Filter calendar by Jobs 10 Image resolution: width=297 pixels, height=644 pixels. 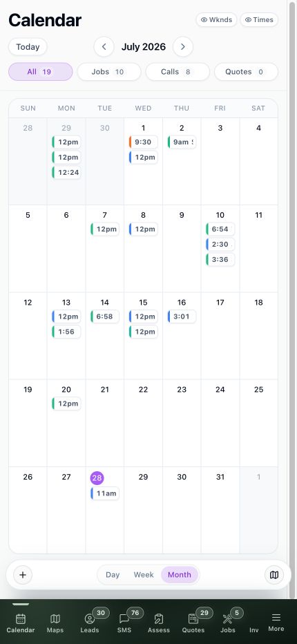(x=109, y=72)
